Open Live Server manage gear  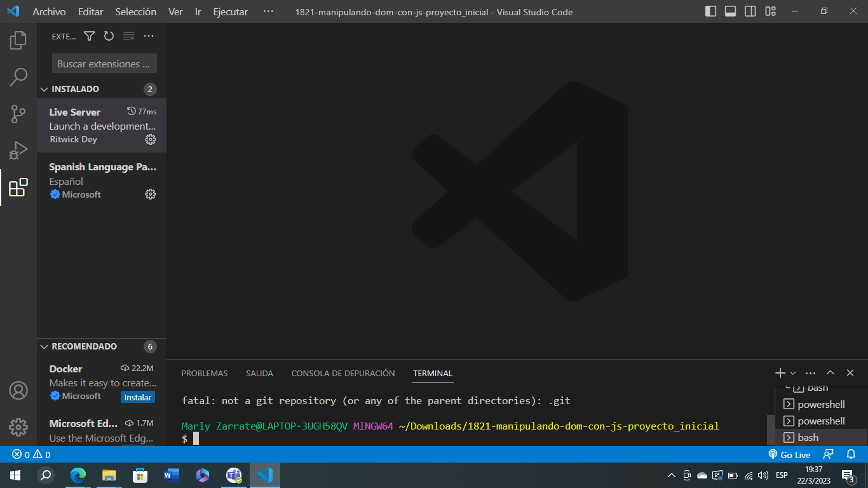click(151, 139)
